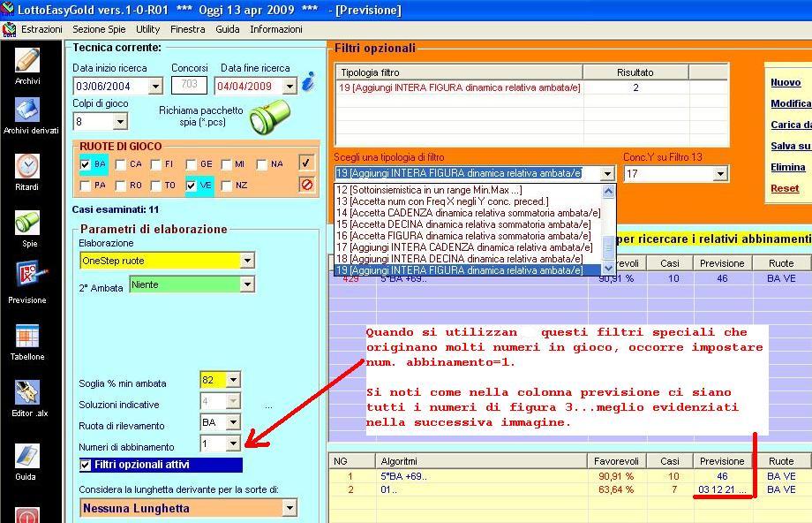Toggle the MI ruota checkbox
Viewport: 812px width, 523px height.
[226, 164]
